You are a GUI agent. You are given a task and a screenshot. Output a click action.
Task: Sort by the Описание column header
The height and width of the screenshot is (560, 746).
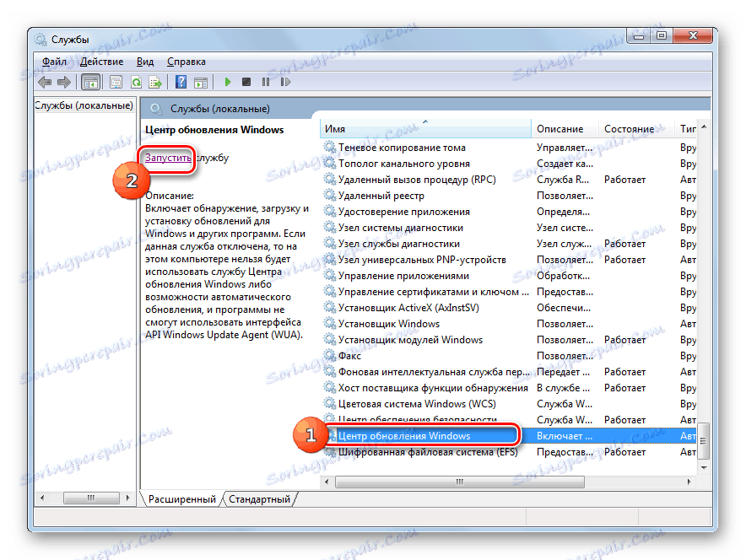coord(565,129)
